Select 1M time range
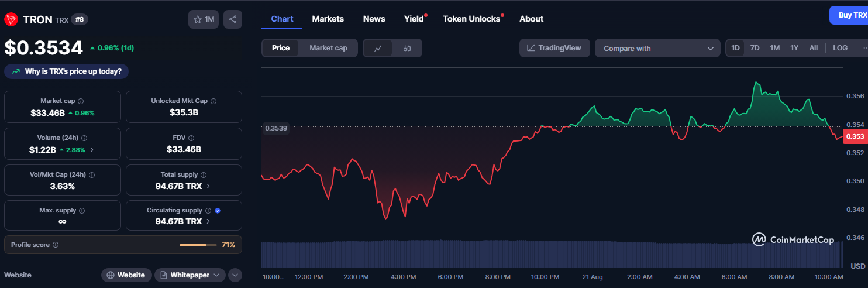The height and width of the screenshot is (288, 868). 775,48
